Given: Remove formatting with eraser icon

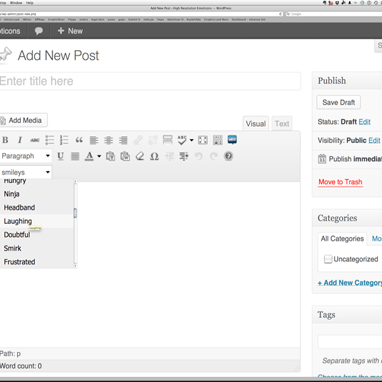Looking at the screenshot, I should [x=140, y=156].
